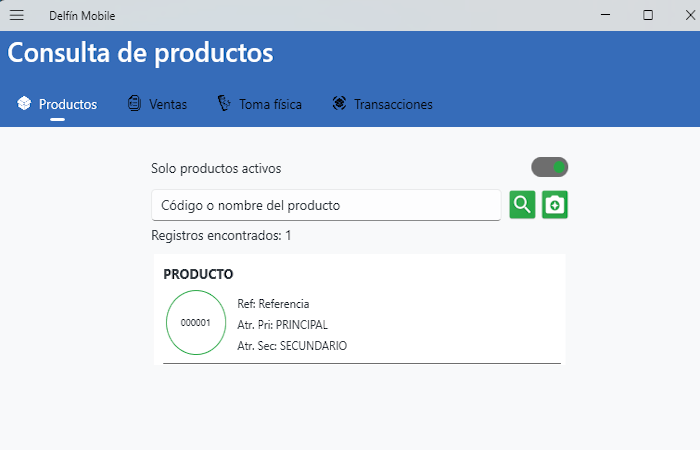This screenshot has width=700, height=450.
Task: Click the Atr. Pri: PRINCIPAL line
Action: [x=283, y=325]
